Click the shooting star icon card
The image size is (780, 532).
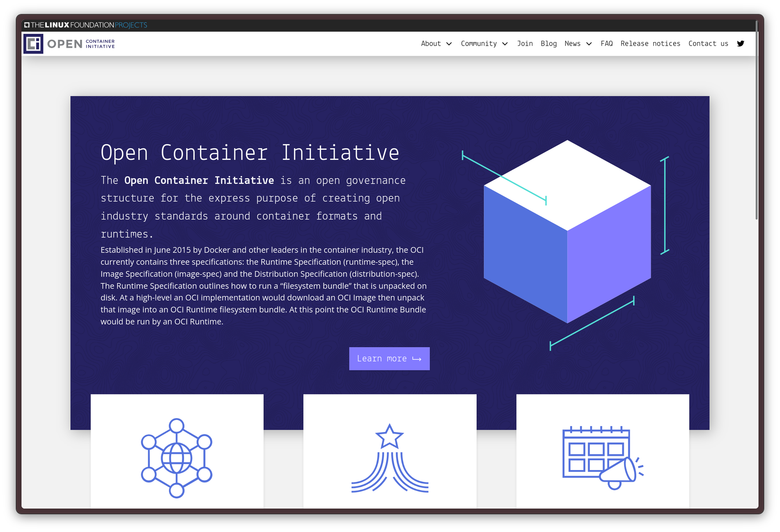click(390, 451)
